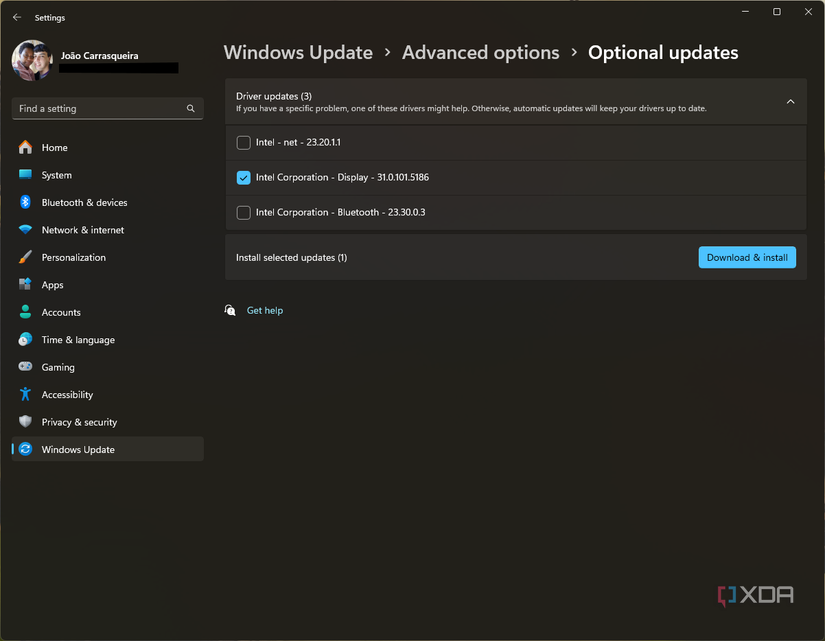Open Privacy & security settings
825x641 pixels.
pos(107,422)
